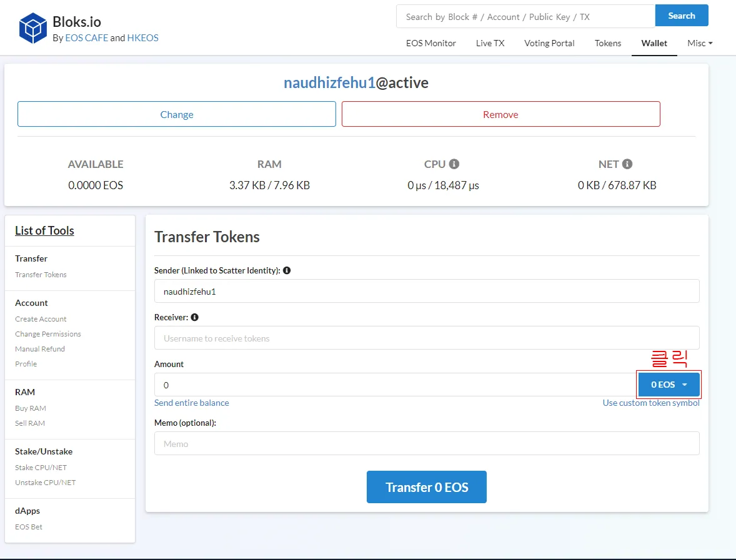Screen dimensions: 736x560
Task: Click the 0.0000 EOS available balance
Action: point(96,185)
